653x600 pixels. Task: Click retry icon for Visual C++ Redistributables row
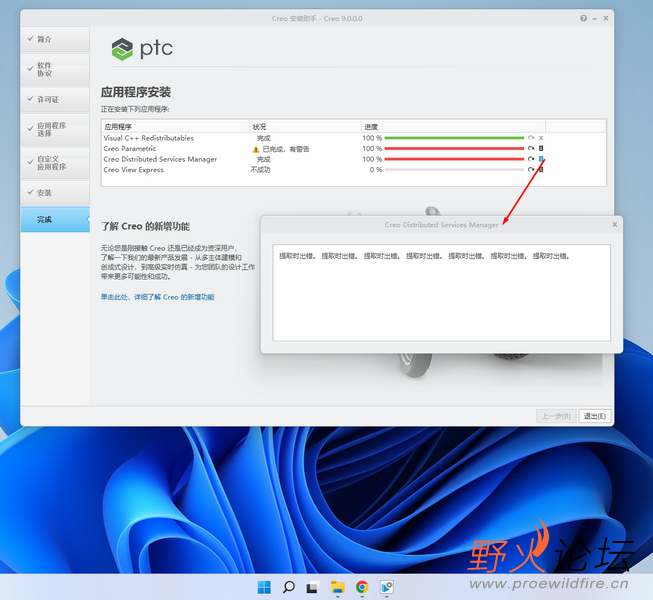tap(531, 138)
